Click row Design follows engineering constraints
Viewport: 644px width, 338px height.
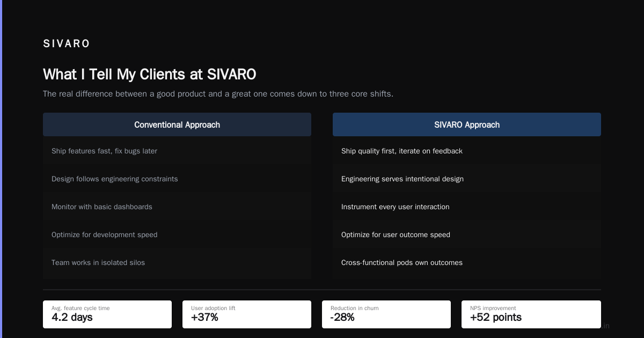coord(177,179)
